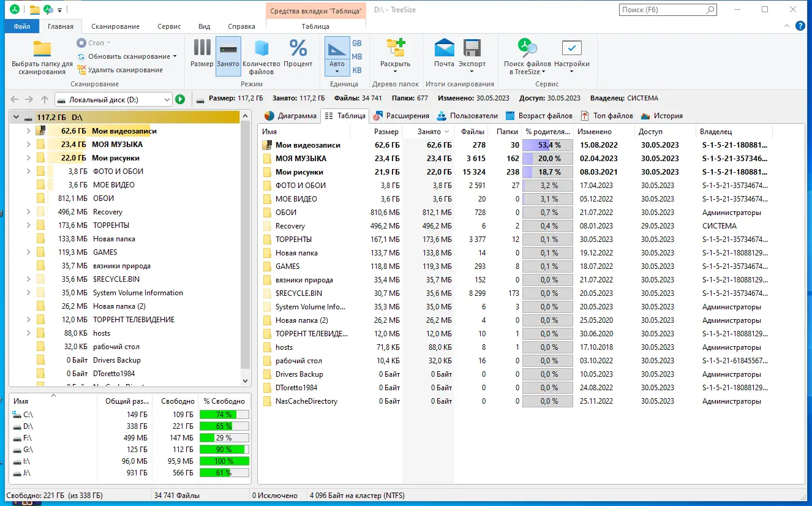Viewport: 812px width, 506px height.
Task: Sort by the Файлы column header
Action: coord(472,132)
